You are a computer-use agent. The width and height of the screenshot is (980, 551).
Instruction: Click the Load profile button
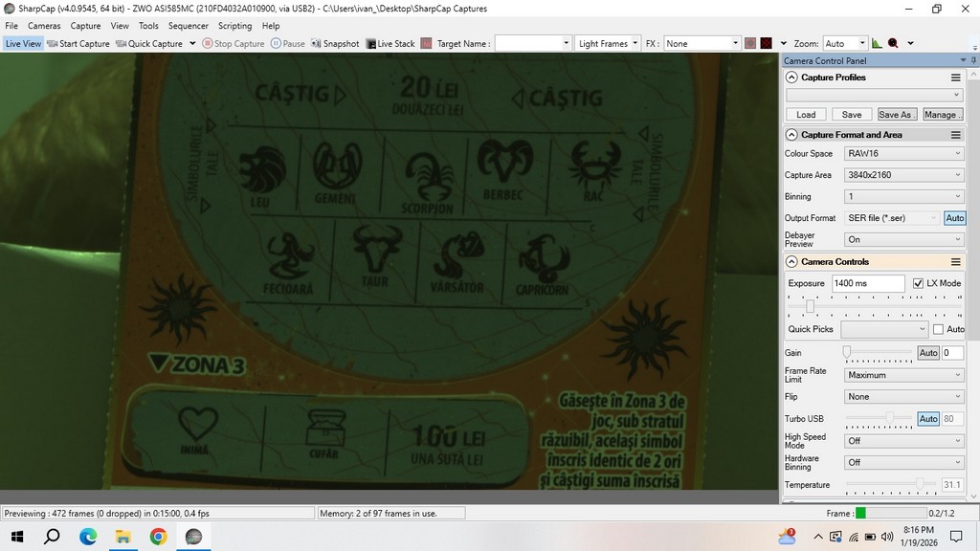806,115
